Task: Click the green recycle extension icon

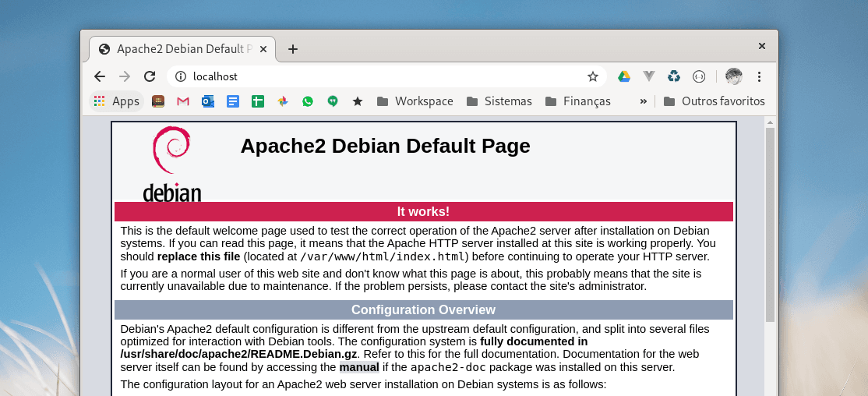Action: pos(674,76)
